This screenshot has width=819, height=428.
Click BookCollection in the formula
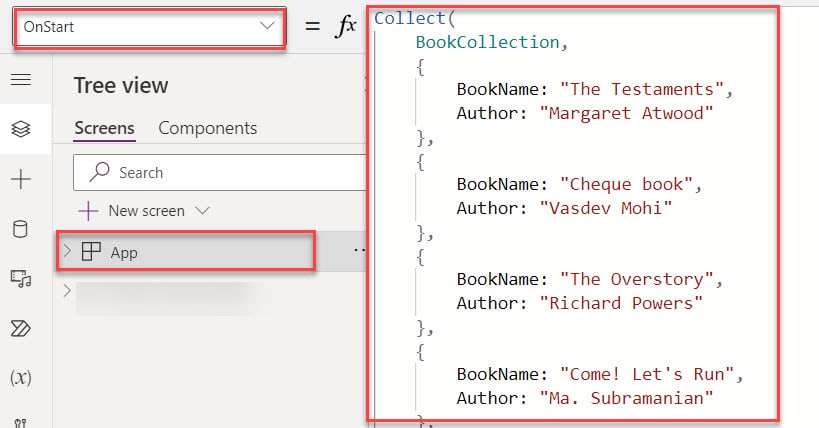click(487, 42)
